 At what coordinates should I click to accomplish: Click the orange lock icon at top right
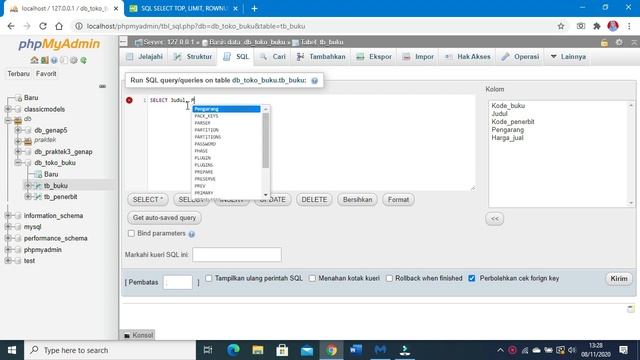[604, 42]
